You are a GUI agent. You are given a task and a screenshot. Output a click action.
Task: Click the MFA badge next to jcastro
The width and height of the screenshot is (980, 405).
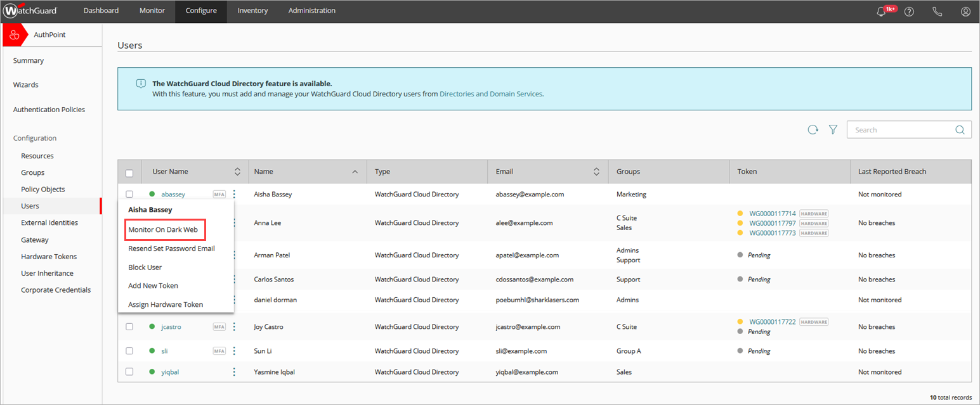point(219,327)
